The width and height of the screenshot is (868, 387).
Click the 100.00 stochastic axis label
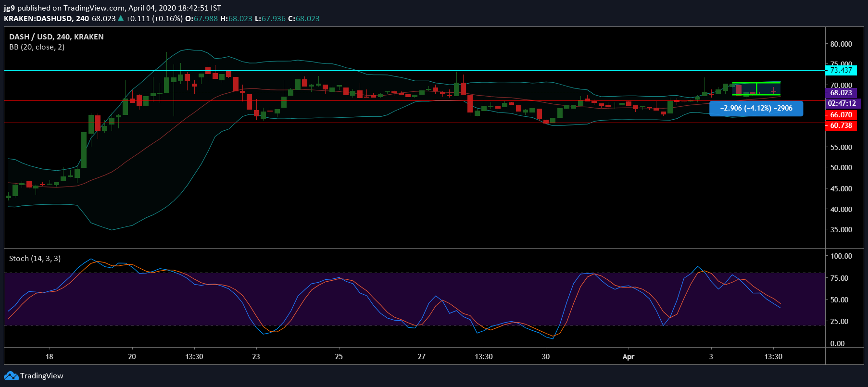(x=841, y=256)
